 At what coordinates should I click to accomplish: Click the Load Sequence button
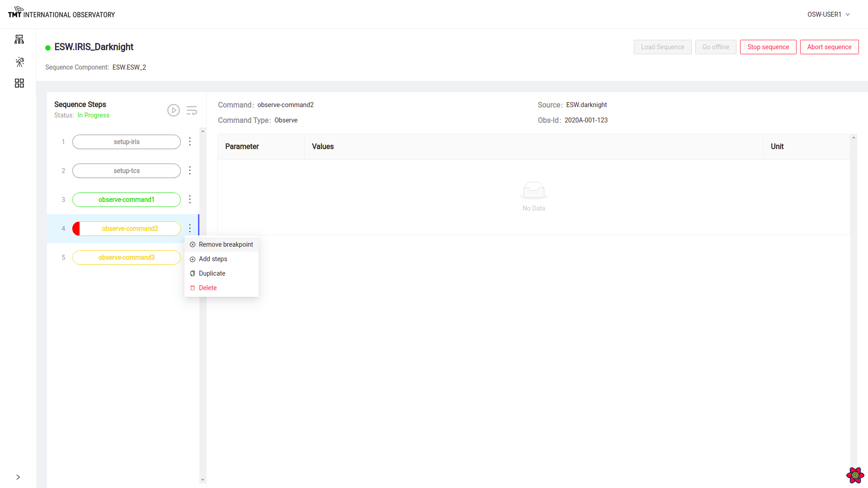662,47
